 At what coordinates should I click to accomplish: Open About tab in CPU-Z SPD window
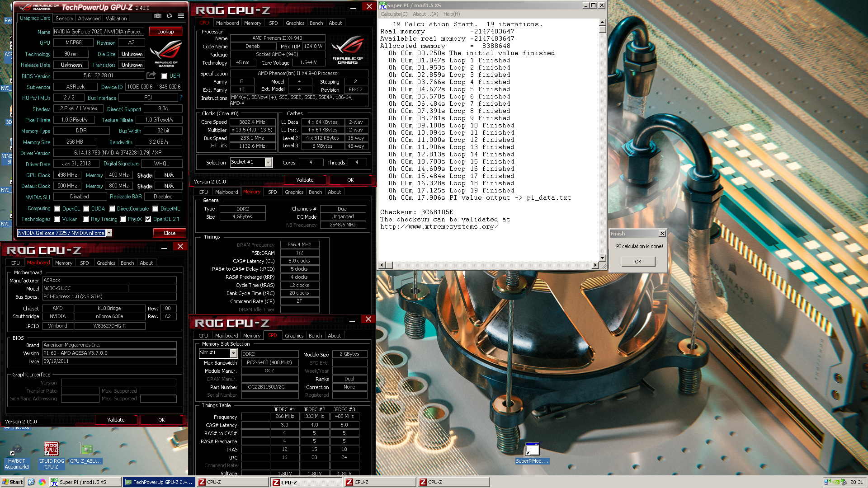(x=335, y=336)
